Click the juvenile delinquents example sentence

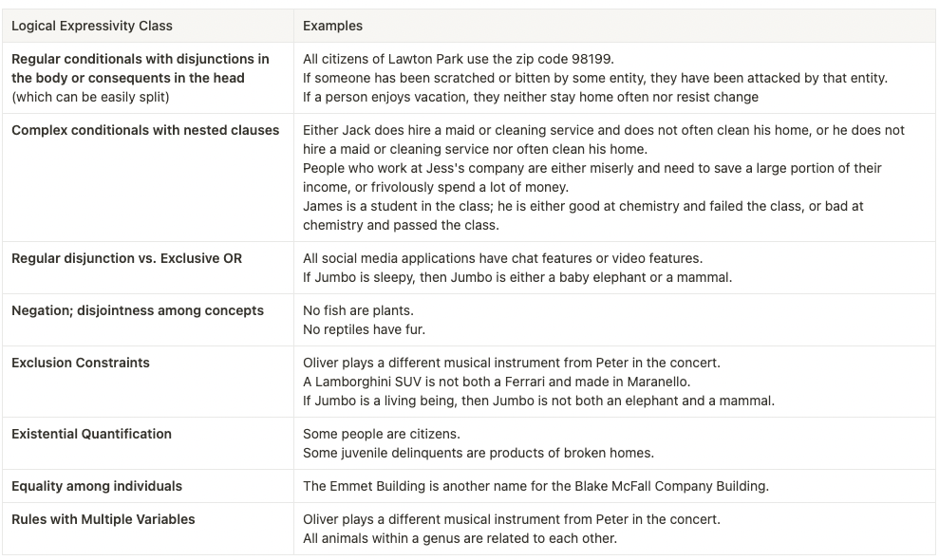[478, 453]
